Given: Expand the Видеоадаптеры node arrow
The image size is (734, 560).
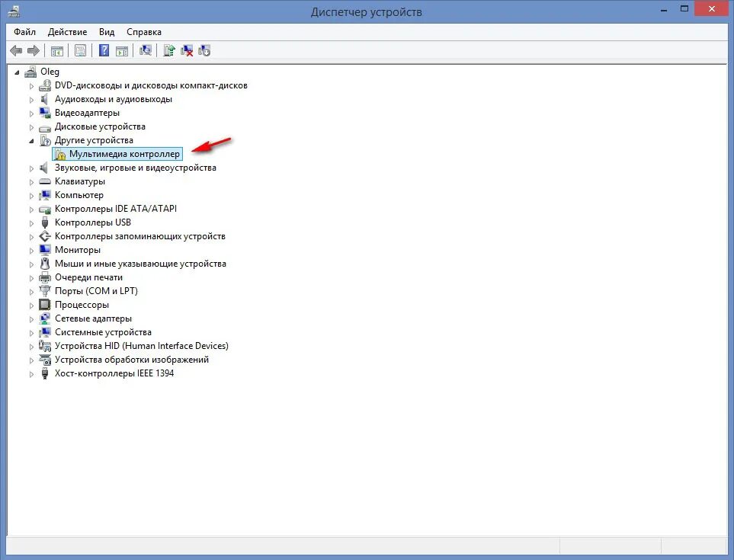Looking at the screenshot, I should pos(31,114).
